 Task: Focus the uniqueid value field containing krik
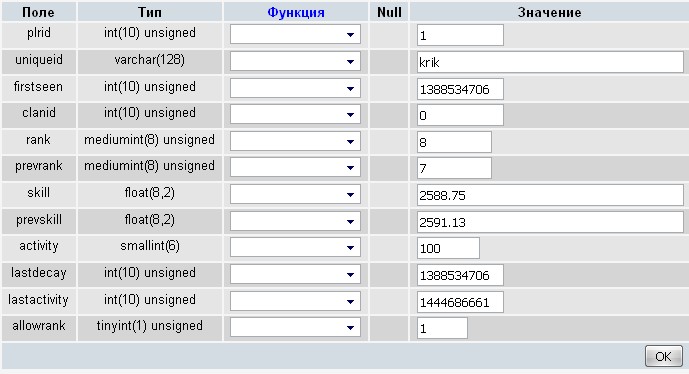click(x=550, y=62)
